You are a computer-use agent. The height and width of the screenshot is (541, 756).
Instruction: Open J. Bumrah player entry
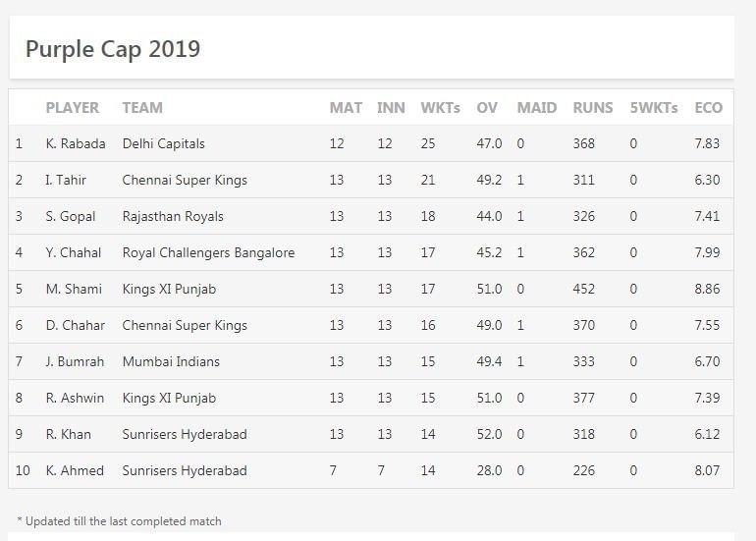point(75,361)
